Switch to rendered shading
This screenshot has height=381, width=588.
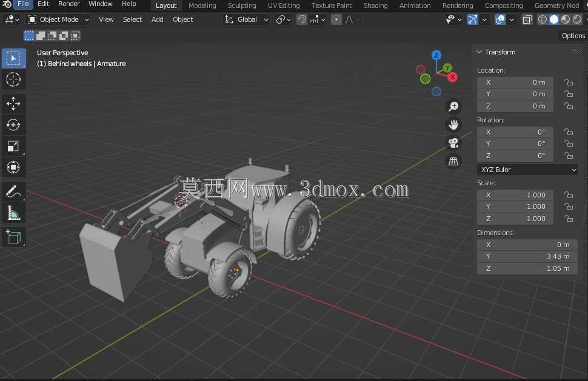point(577,19)
